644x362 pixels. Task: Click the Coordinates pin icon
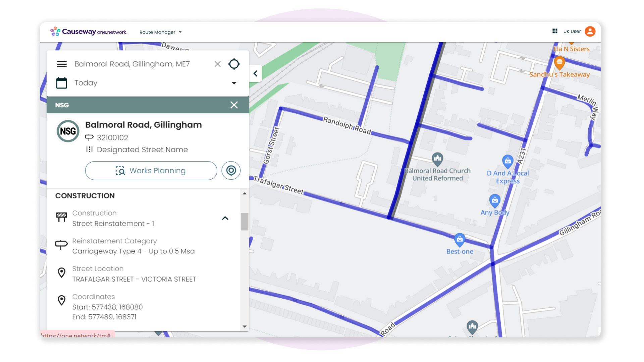click(x=62, y=300)
